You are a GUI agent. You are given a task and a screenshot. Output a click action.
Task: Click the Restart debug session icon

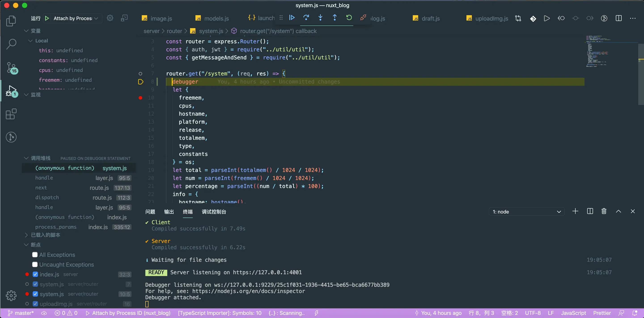coord(349,18)
